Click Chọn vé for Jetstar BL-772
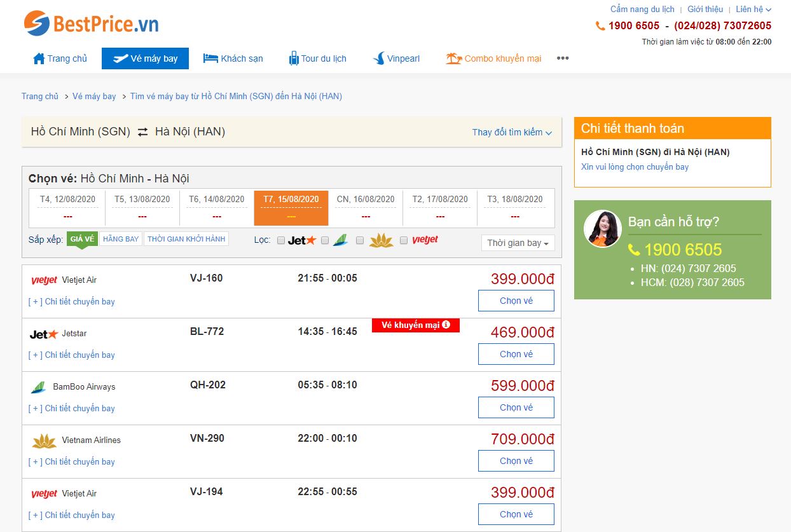The image size is (791, 532). click(x=516, y=354)
